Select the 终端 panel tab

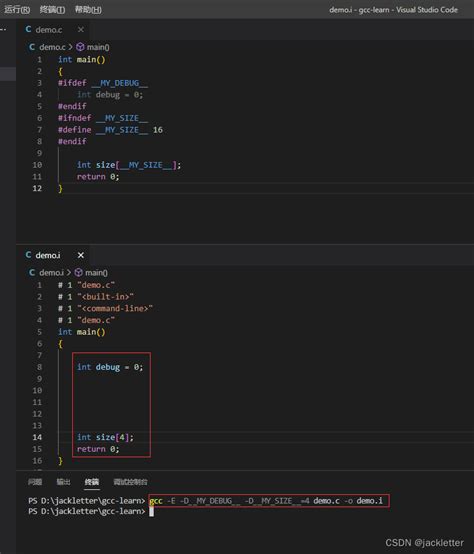click(x=92, y=482)
